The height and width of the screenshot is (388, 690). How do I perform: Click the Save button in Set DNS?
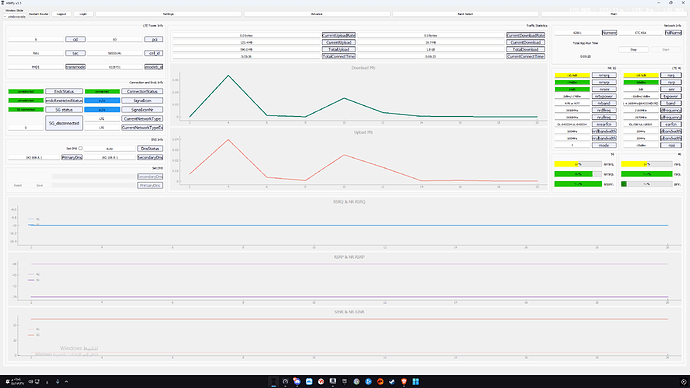pos(40,186)
